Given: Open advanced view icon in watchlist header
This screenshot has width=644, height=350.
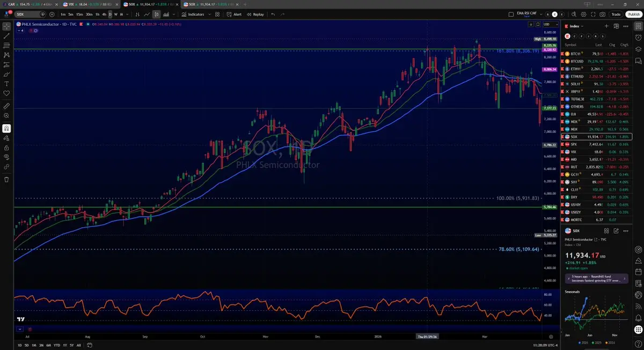Looking at the screenshot, I should point(616,26).
